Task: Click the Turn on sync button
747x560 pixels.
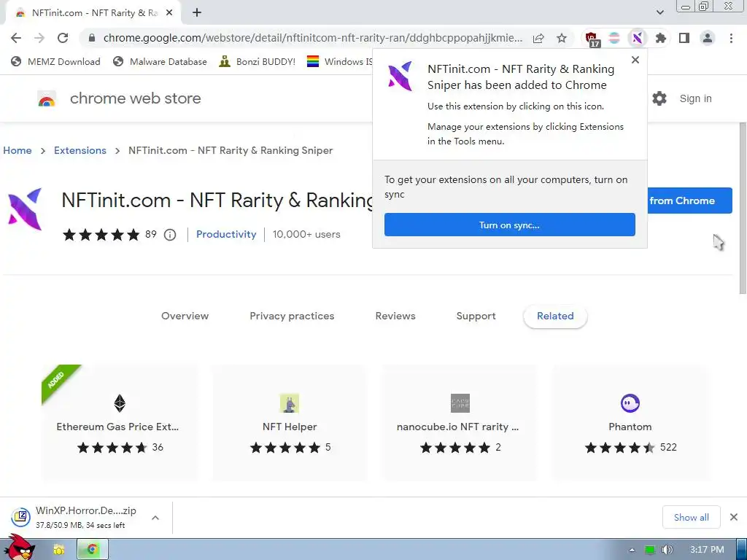Action: click(x=510, y=225)
